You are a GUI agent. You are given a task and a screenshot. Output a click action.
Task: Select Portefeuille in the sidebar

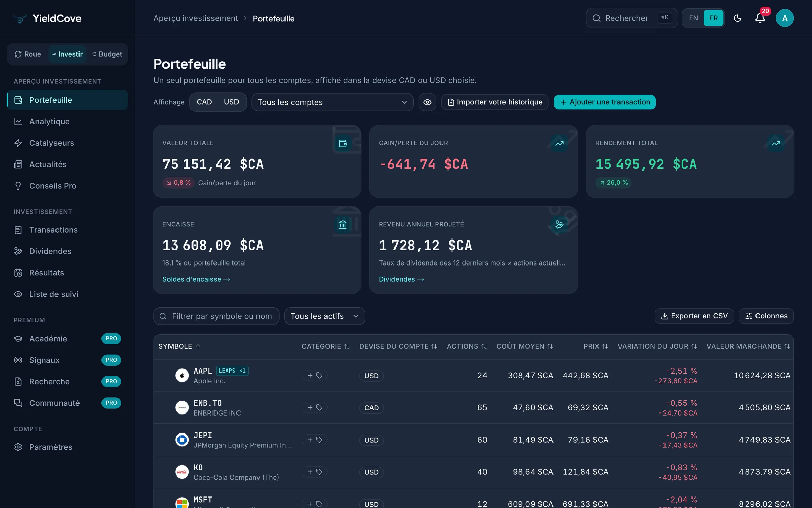67,100
